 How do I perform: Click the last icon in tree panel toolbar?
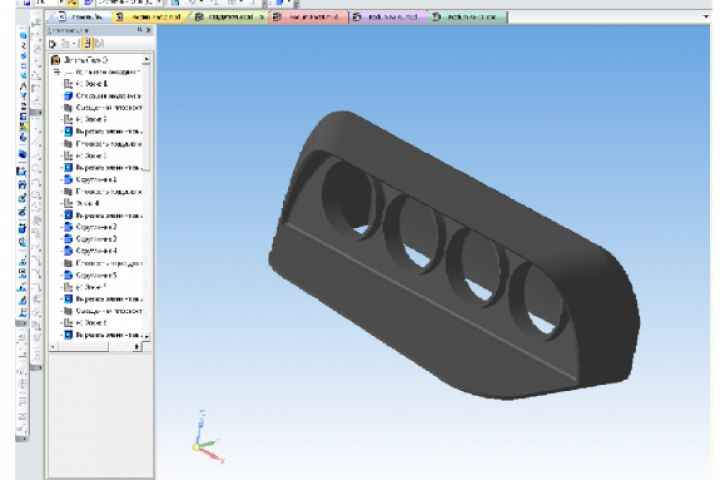pos(99,44)
